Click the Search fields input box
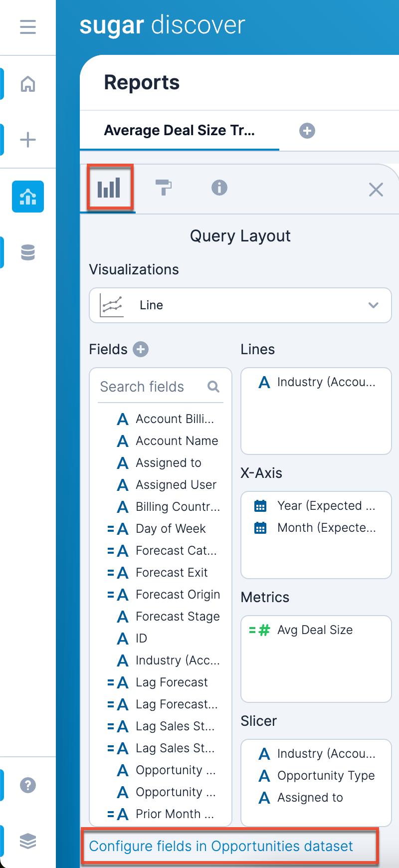399x868 pixels. point(152,387)
